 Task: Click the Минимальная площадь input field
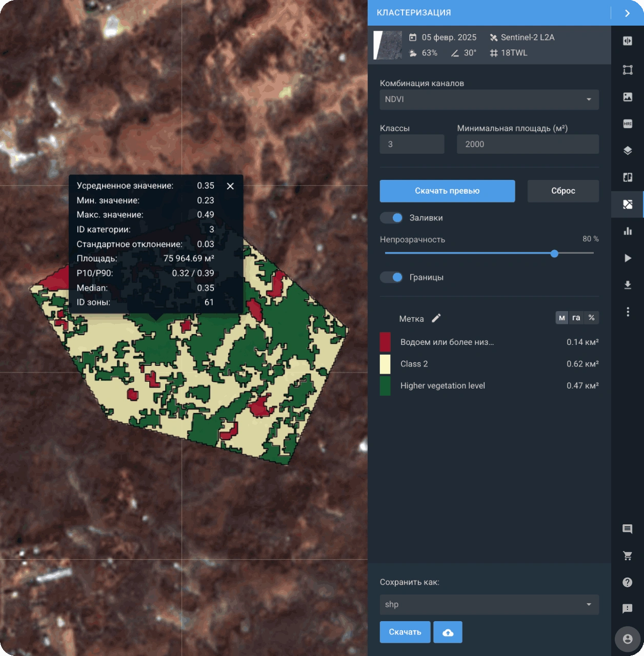click(528, 145)
